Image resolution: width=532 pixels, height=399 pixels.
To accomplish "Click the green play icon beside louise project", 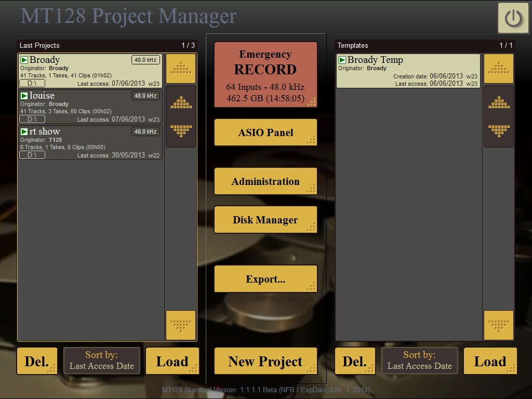I will click(x=24, y=96).
